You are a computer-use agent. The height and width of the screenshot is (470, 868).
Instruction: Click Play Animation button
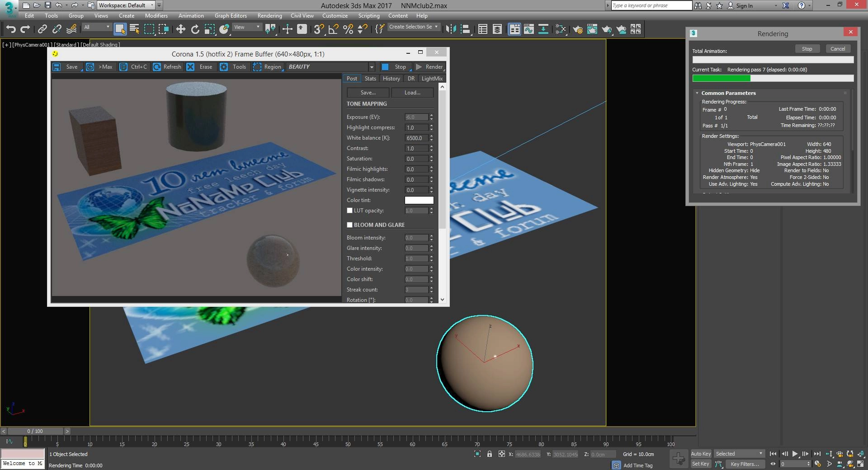point(795,454)
